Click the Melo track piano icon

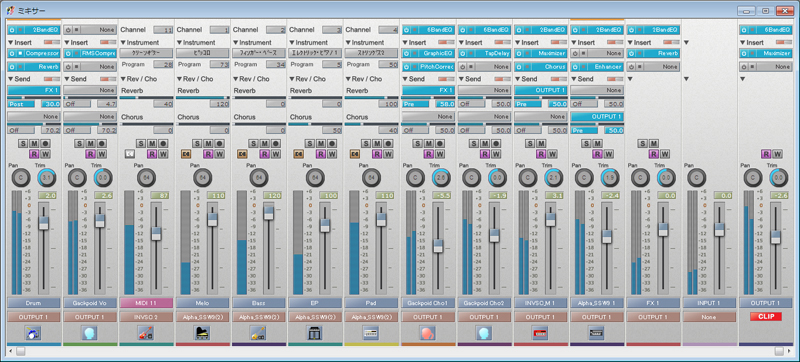pos(203,333)
